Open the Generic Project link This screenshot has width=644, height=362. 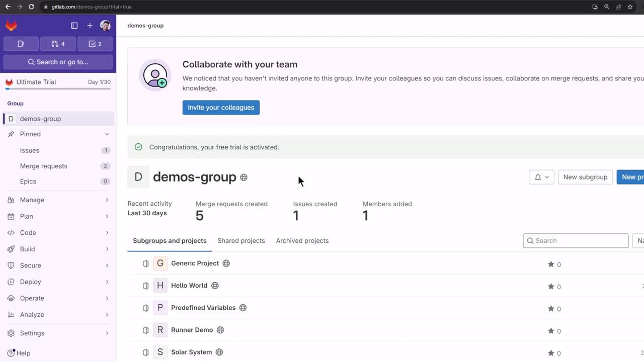[x=195, y=263]
